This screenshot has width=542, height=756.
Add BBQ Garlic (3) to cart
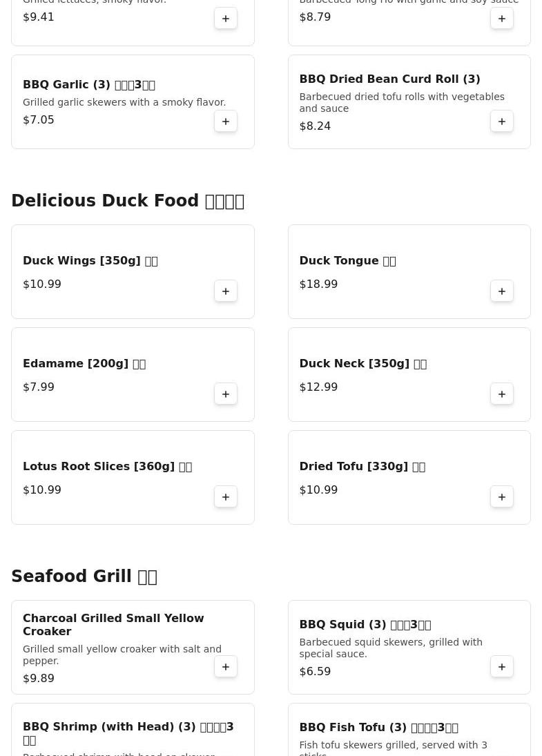[226, 122]
